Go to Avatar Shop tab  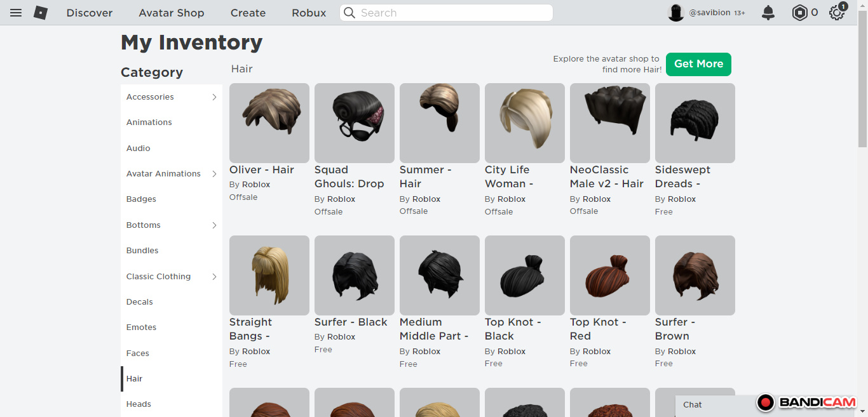pyautogui.click(x=172, y=13)
